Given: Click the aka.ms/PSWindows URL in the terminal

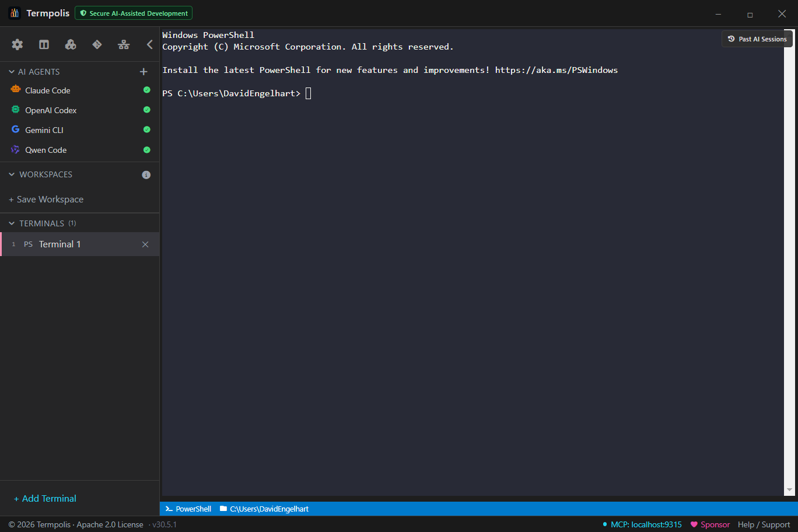Looking at the screenshot, I should [x=556, y=70].
